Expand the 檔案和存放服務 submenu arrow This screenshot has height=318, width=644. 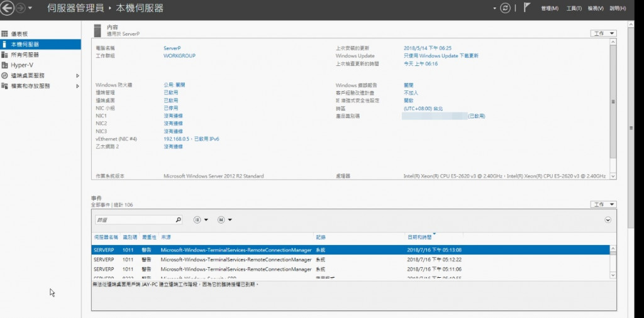pyautogui.click(x=77, y=86)
